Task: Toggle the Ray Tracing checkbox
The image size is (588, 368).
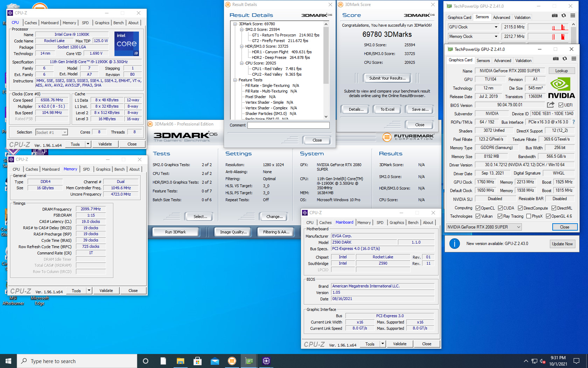Action: pyautogui.click(x=500, y=216)
